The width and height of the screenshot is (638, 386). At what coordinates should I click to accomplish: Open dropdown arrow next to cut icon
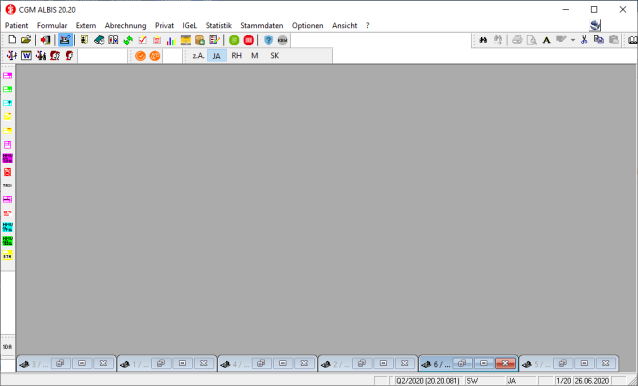[573, 40]
